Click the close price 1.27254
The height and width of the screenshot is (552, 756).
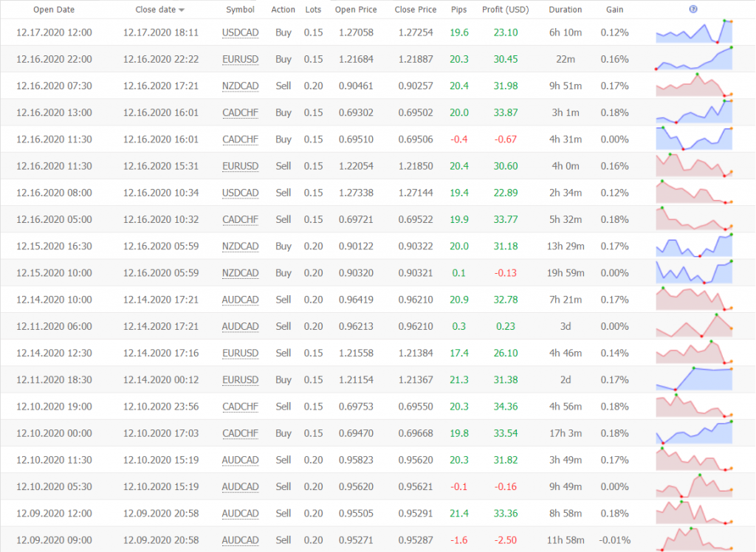pos(415,32)
